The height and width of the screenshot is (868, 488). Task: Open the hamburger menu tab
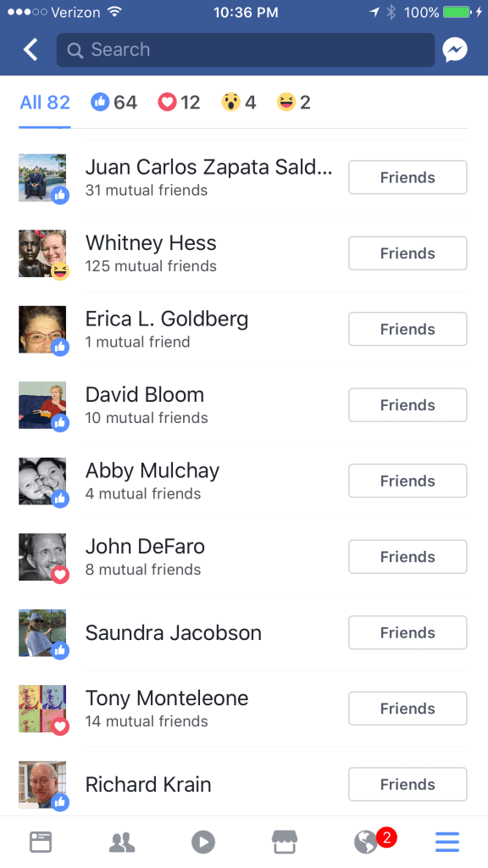click(x=447, y=842)
